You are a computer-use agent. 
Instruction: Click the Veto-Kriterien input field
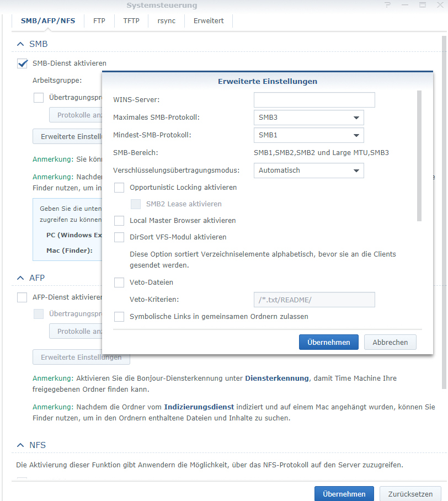pyautogui.click(x=314, y=300)
